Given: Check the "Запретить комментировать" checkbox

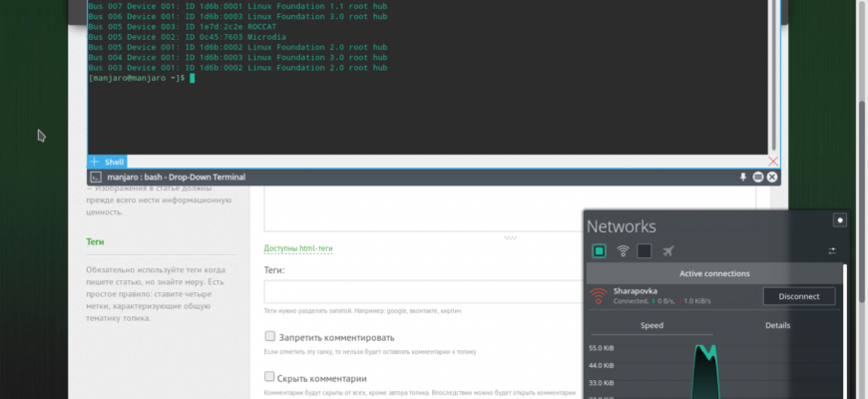Looking at the screenshot, I should 269,337.
